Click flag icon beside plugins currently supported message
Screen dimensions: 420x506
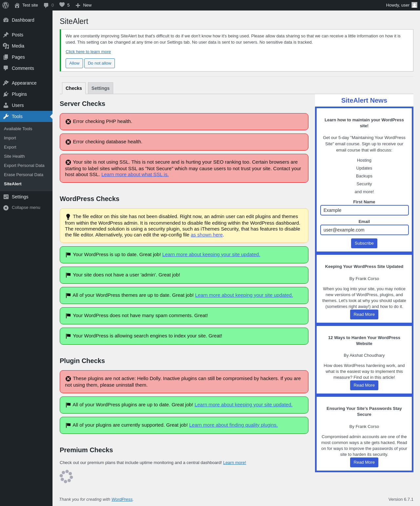[68, 425]
